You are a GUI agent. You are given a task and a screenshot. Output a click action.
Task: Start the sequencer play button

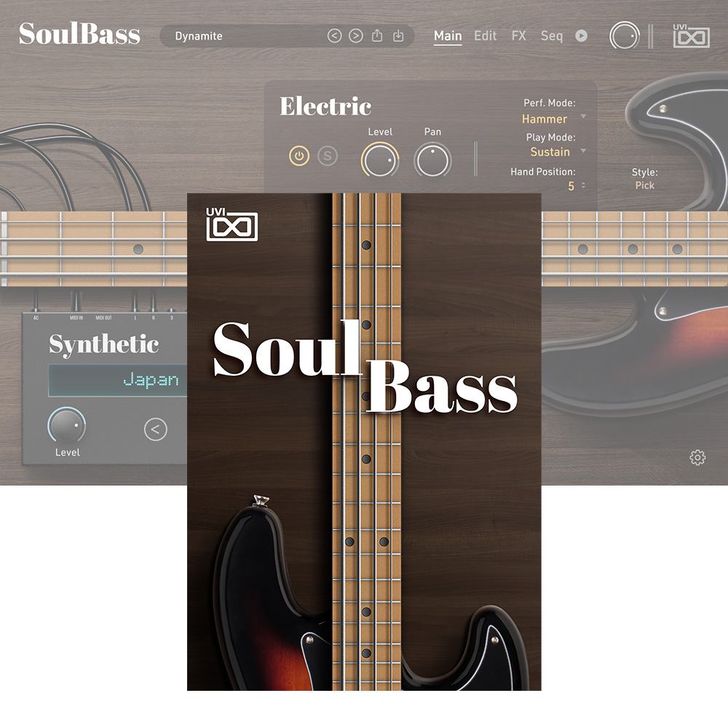tap(581, 36)
